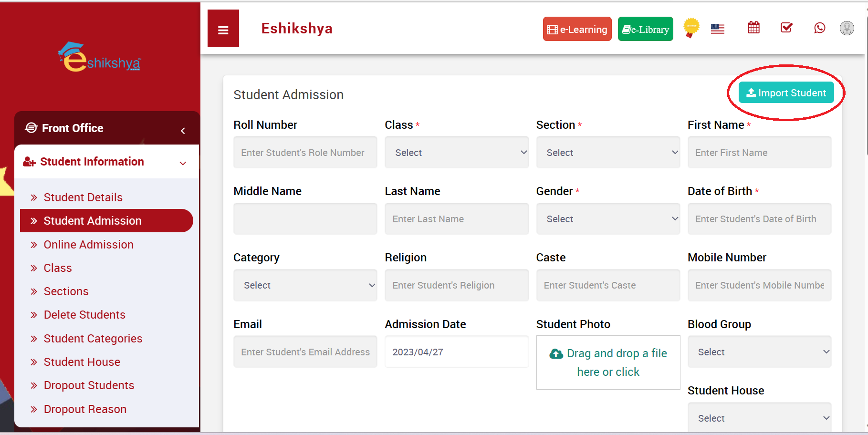Open the e-Learning page
868x435 pixels.
tap(577, 29)
